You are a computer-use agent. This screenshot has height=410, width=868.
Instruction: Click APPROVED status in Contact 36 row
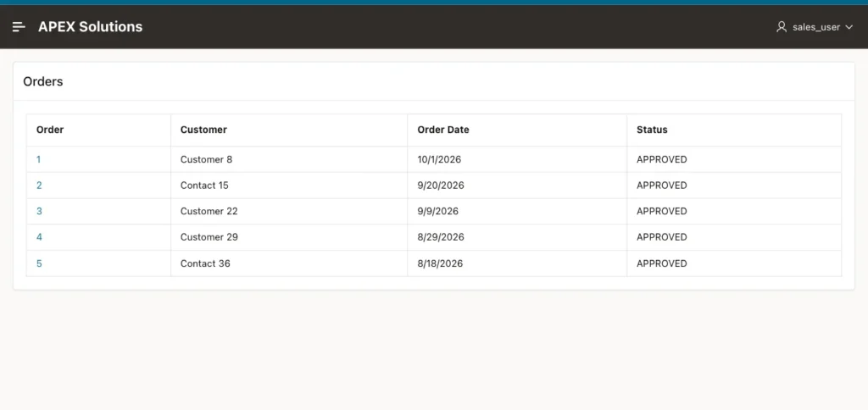point(661,263)
